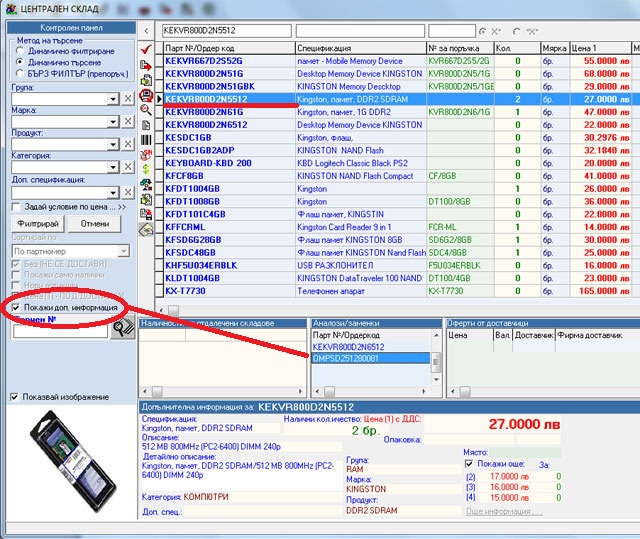Viewport: 640px width, 539px height.
Task: Click the document with red arrow icon
Action: pos(146,65)
